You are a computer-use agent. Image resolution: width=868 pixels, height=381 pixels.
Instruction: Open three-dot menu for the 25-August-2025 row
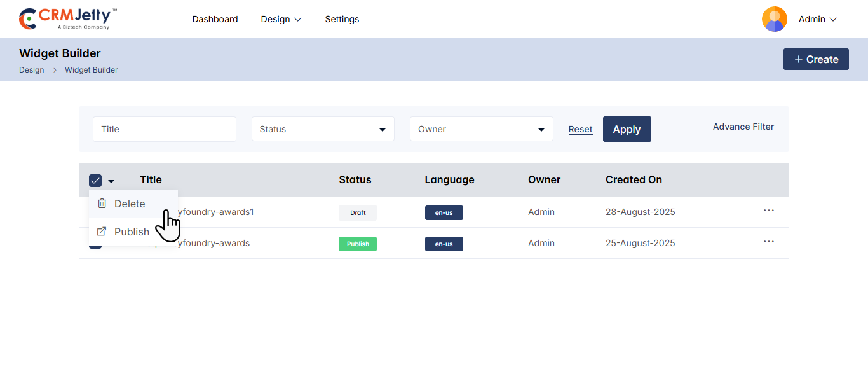[768, 242]
